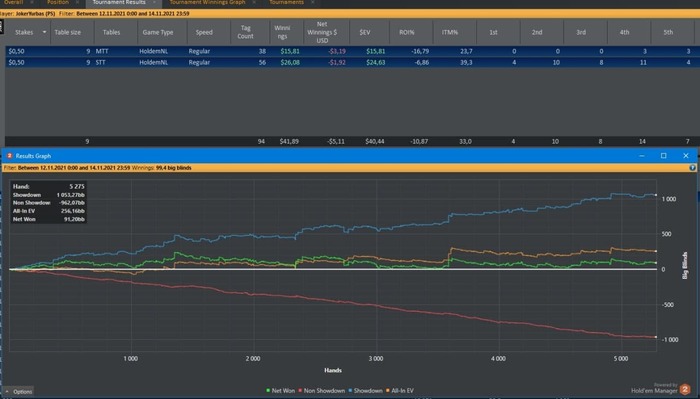Open the Tournaments tab
Screen dimensions: 700x399
coord(287,2)
